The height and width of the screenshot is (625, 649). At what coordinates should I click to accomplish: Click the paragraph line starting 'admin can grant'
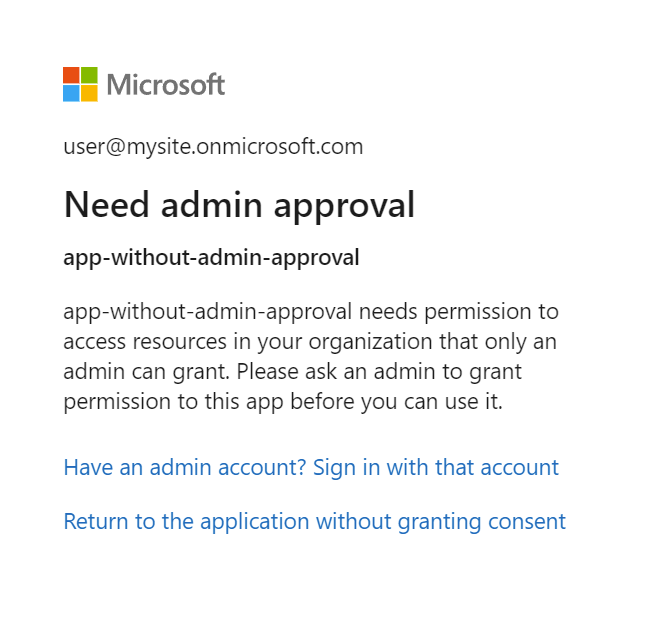(x=292, y=372)
